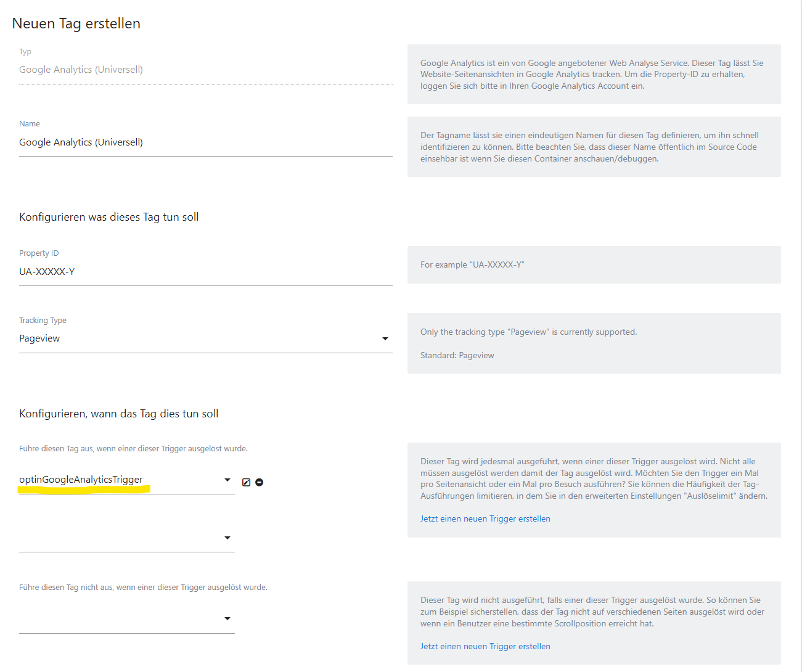This screenshot has height=672, width=802.
Task: Click 'Only the tracking type "Pageview"' help text
Action: click(x=529, y=332)
